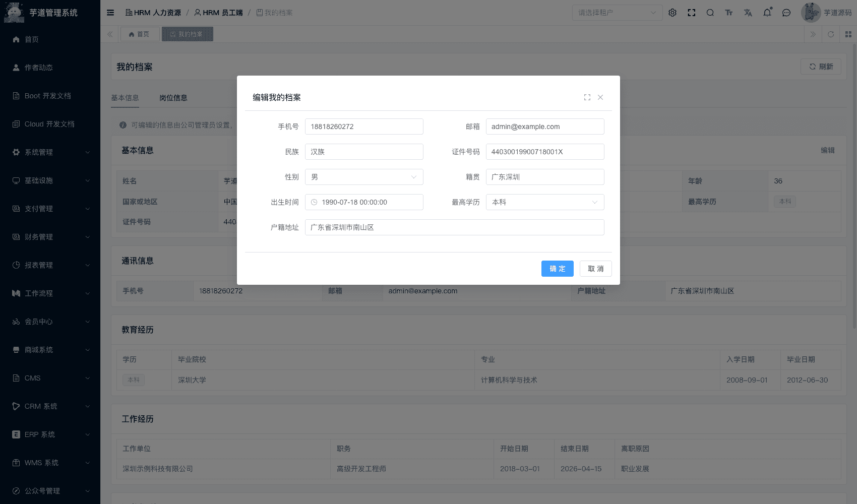Click the 手机号 input field

(364, 127)
